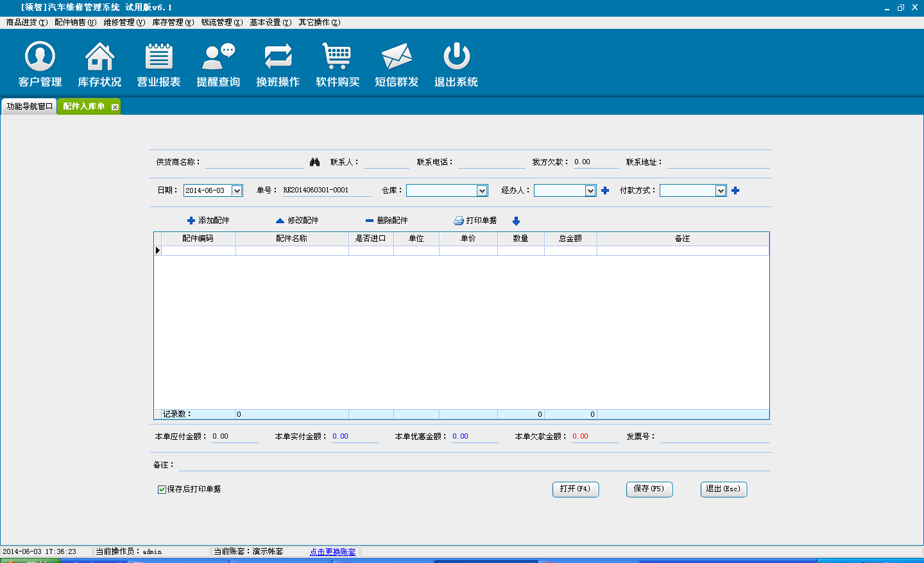This screenshot has height=563, width=924.
Task: Click the binoculars supplier search icon
Action: 314,162
